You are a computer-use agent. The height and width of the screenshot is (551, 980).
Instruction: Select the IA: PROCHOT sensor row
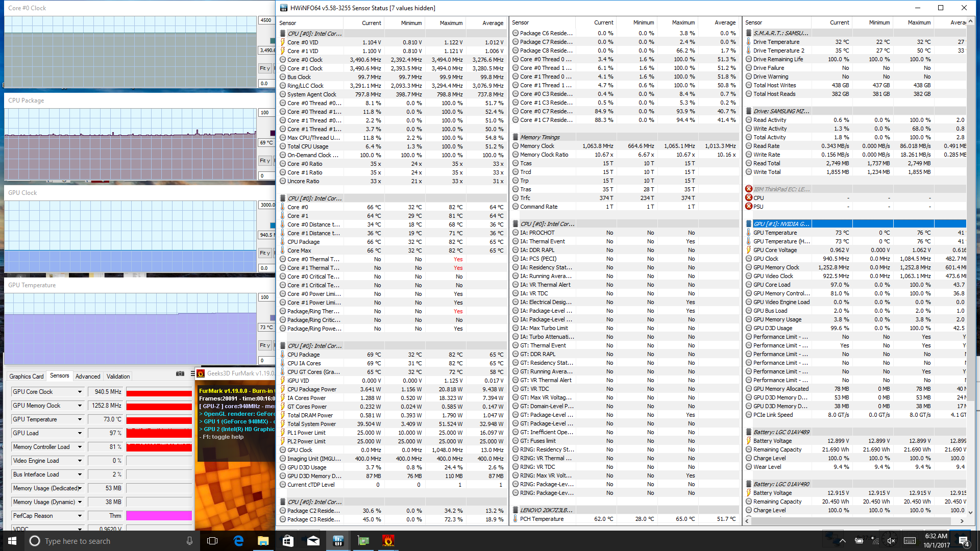coord(625,232)
